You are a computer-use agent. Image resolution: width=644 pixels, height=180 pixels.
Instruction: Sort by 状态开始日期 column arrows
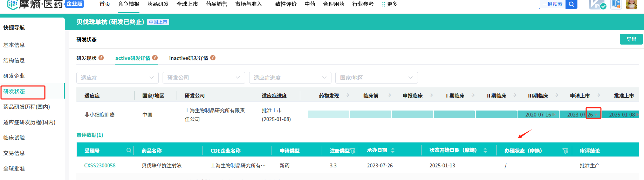point(485,151)
